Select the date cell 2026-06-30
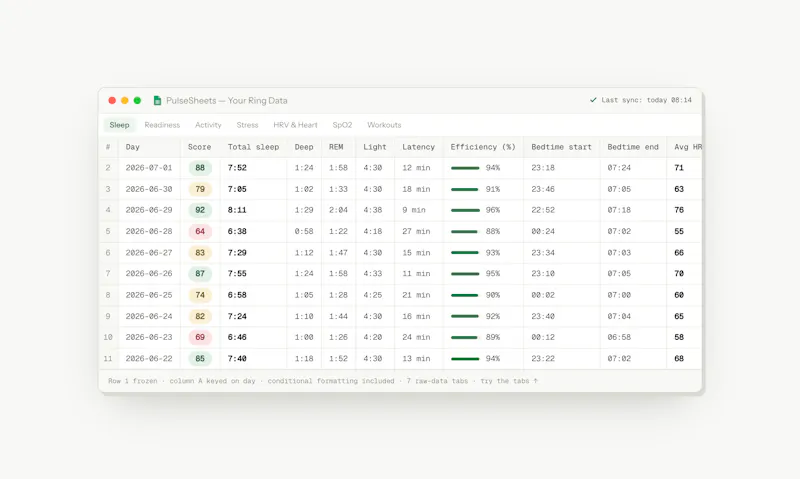The width and height of the screenshot is (800, 479). [x=149, y=189]
